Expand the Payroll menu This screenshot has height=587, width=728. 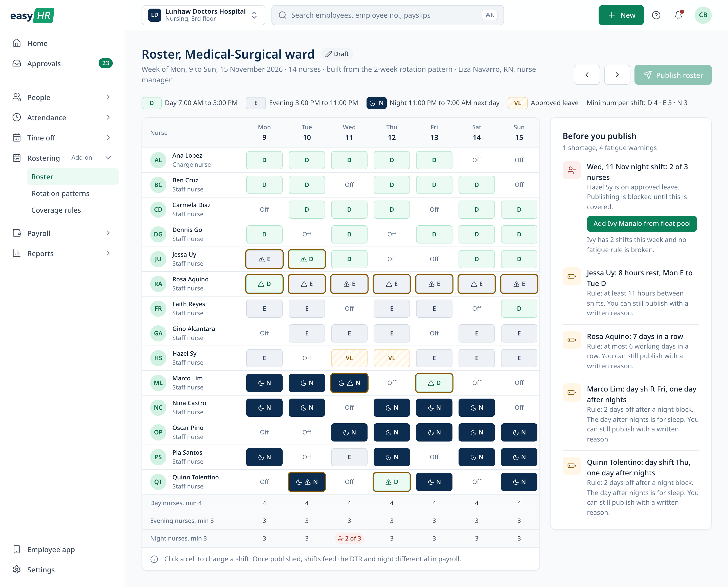coord(63,233)
